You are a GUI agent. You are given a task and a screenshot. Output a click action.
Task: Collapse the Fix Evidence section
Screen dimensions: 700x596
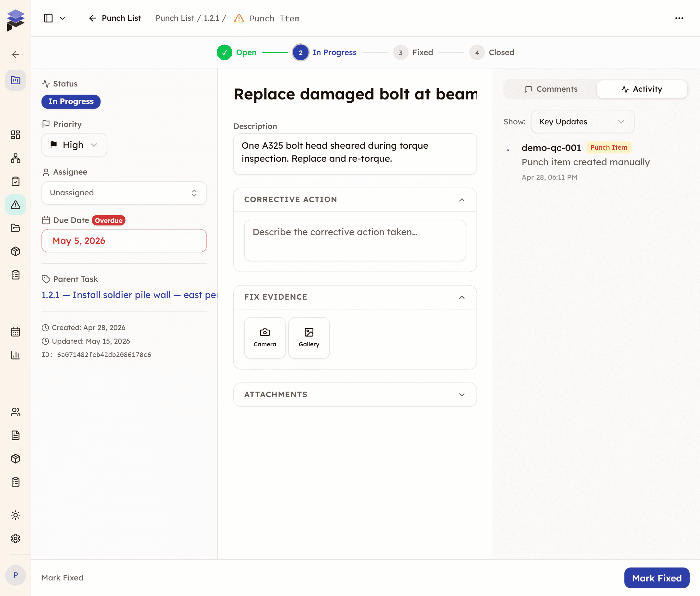[462, 297]
